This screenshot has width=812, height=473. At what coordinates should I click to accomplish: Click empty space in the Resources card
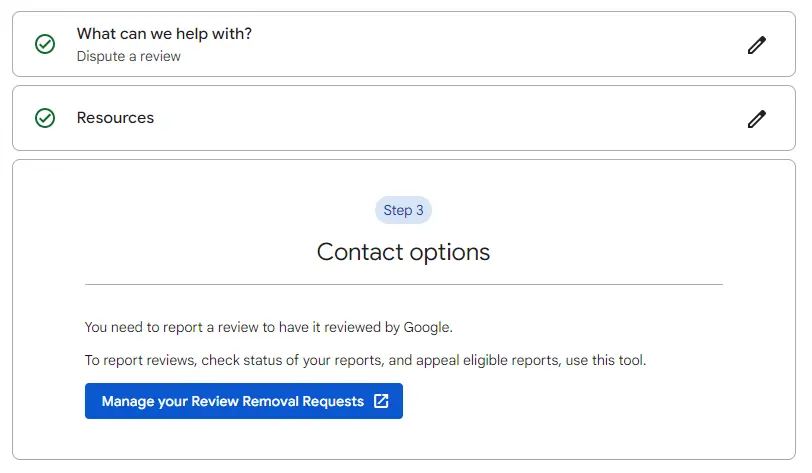pyautogui.click(x=450, y=118)
